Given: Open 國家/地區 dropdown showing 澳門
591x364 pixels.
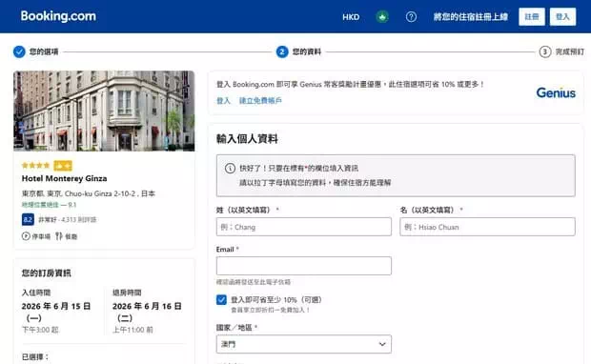Looking at the screenshot, I should click(304, 344).
